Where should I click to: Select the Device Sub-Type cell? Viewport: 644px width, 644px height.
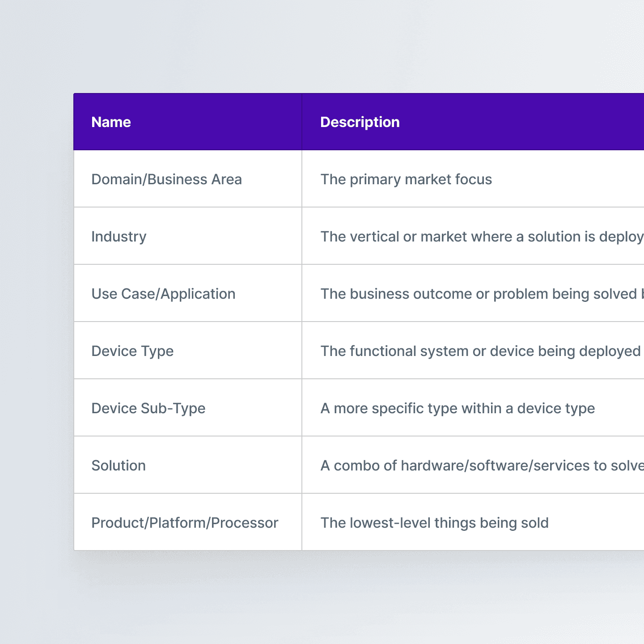click(x=188, y=408)
